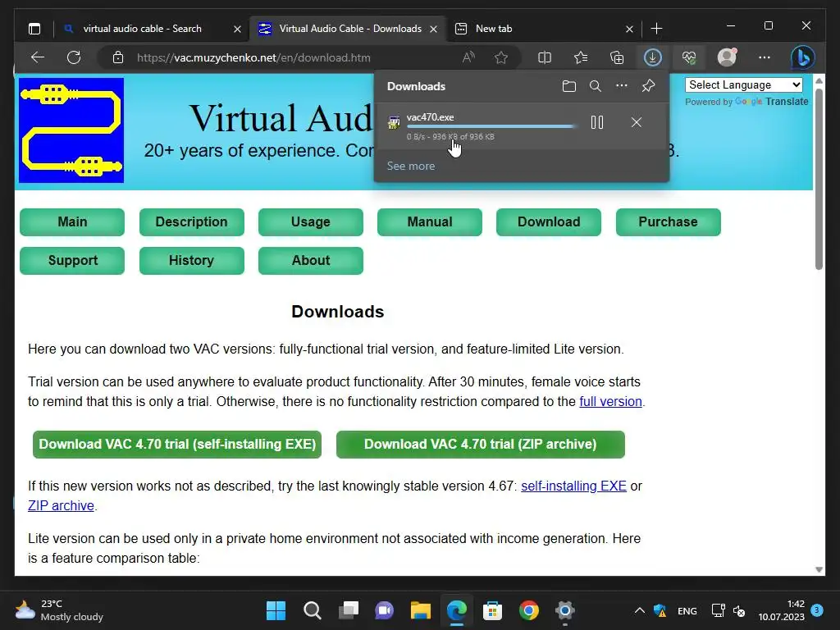The image size is (840, 630).
Task: Download VAC 4.70 trial ZIP archive
Action: pos(481,444)
